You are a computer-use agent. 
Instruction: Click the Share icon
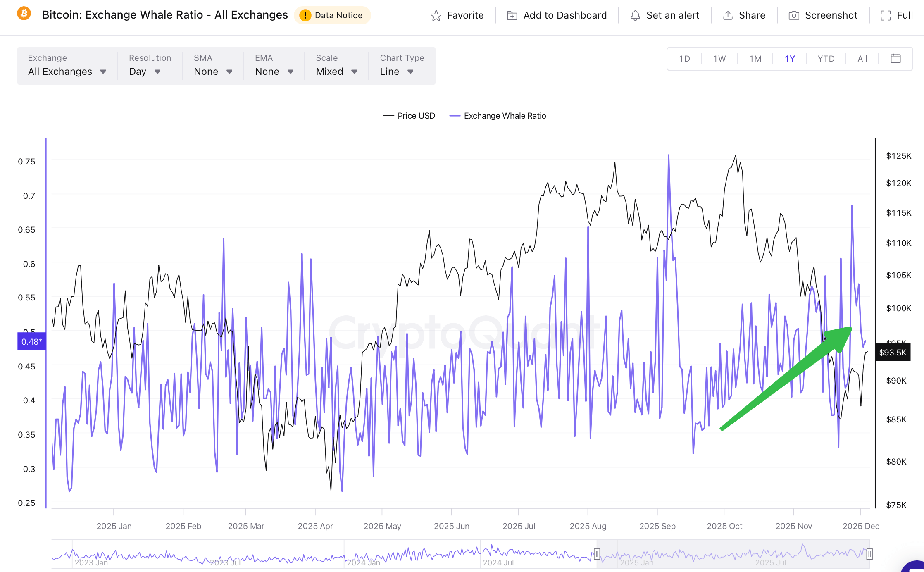point(727,15)
